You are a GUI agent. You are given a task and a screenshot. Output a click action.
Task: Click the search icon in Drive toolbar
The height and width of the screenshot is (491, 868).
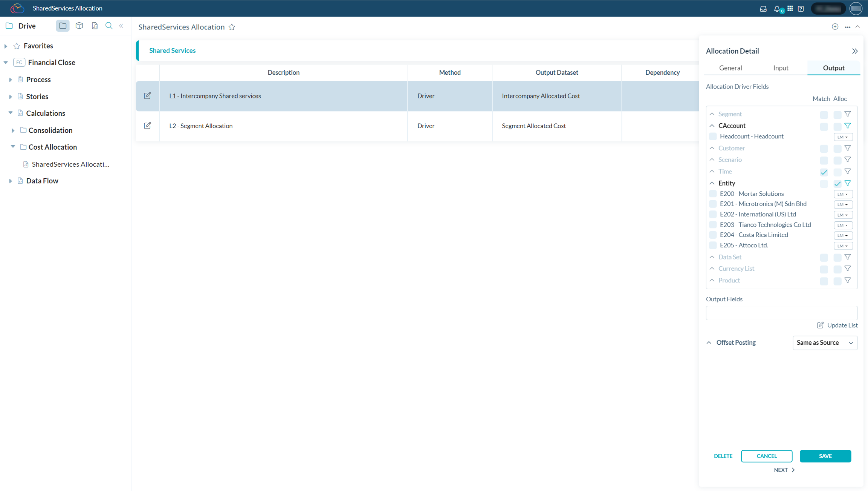click(109, 26)
